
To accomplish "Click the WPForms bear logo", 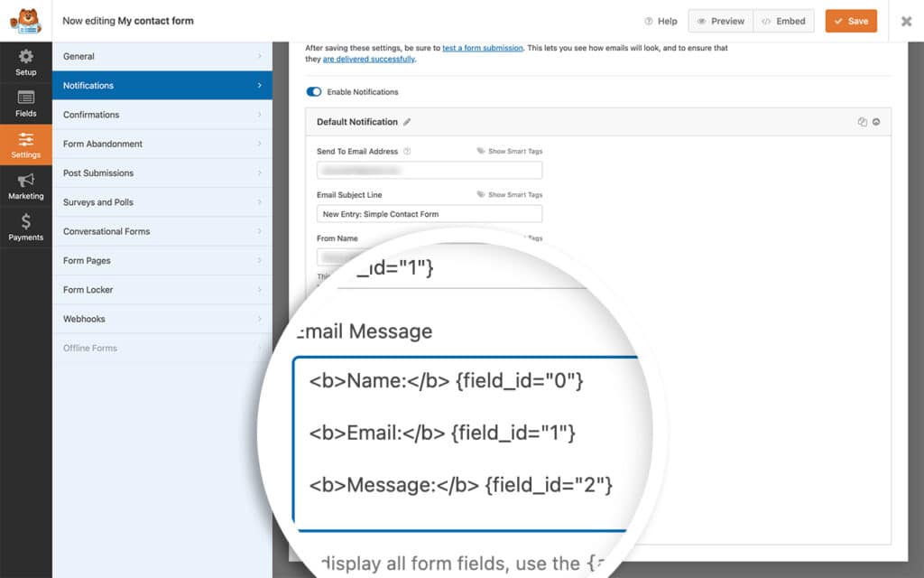I will [26, 22].
